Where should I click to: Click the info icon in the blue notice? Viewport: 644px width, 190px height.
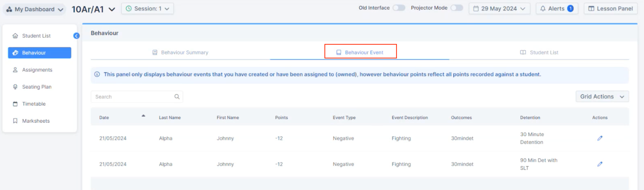(97, 74)
